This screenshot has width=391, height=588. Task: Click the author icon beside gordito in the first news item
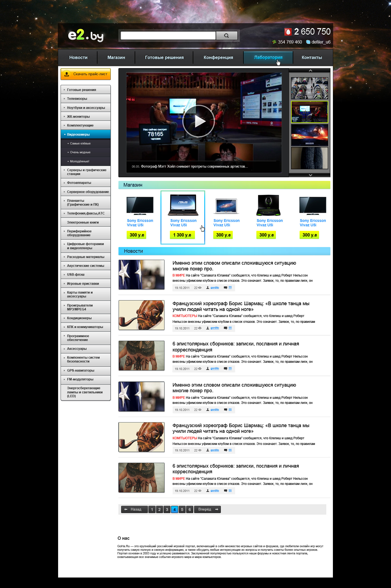(208, 288)
